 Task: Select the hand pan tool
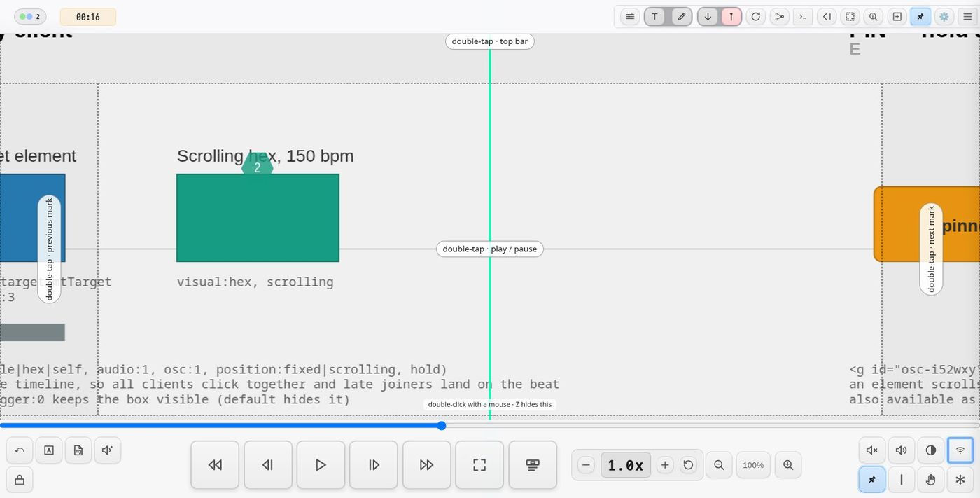click(x=931, y=480)
